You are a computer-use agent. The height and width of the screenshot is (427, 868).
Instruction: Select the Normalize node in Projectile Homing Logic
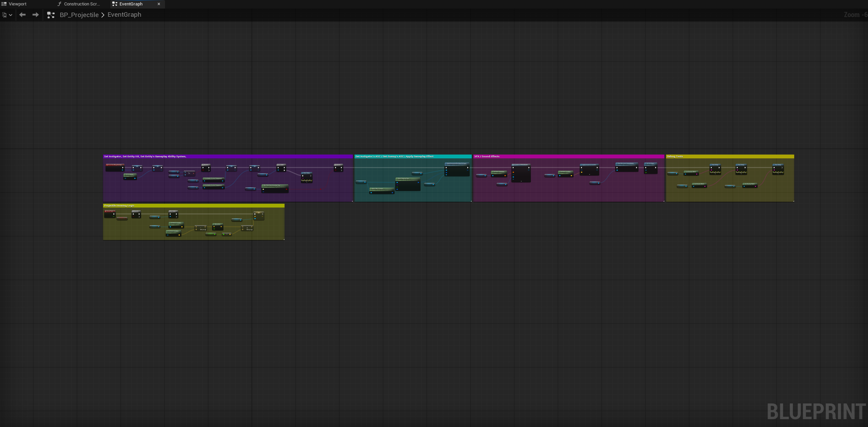[218, 226]
